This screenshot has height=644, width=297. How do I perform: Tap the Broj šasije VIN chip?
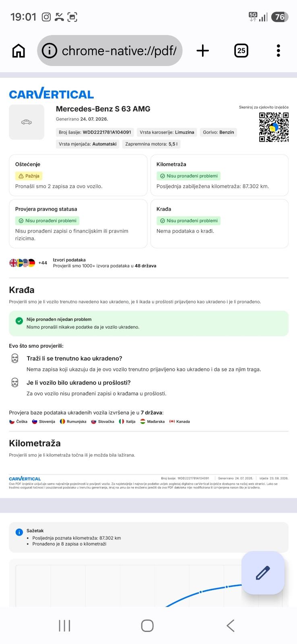[x=95, y=132]
